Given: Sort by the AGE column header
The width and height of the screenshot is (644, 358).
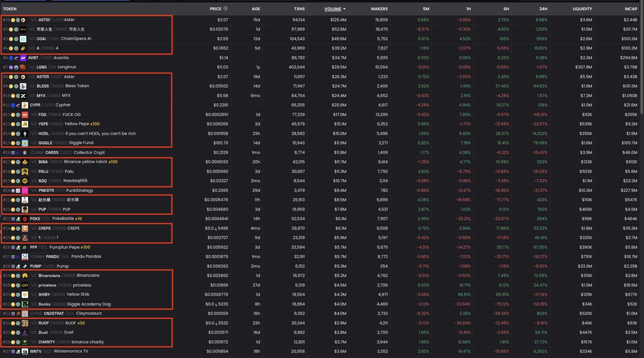Looking at the screenshot, I should 256,9.
